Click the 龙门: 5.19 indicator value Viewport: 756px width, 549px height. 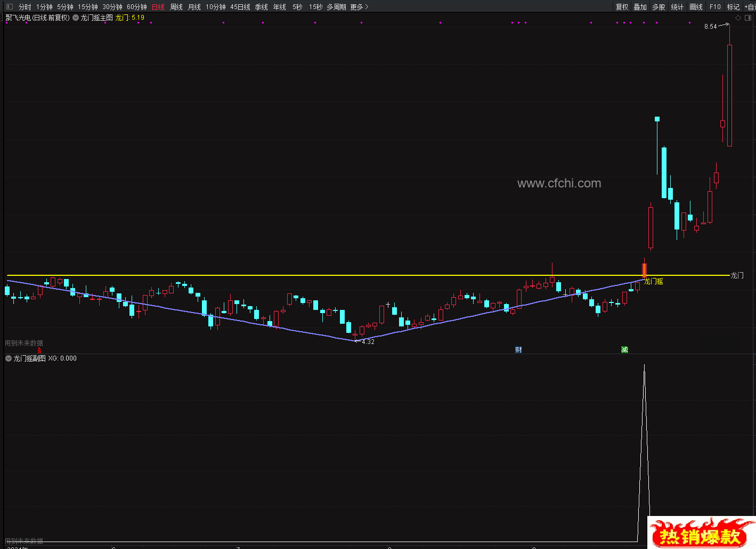point(129,18)
